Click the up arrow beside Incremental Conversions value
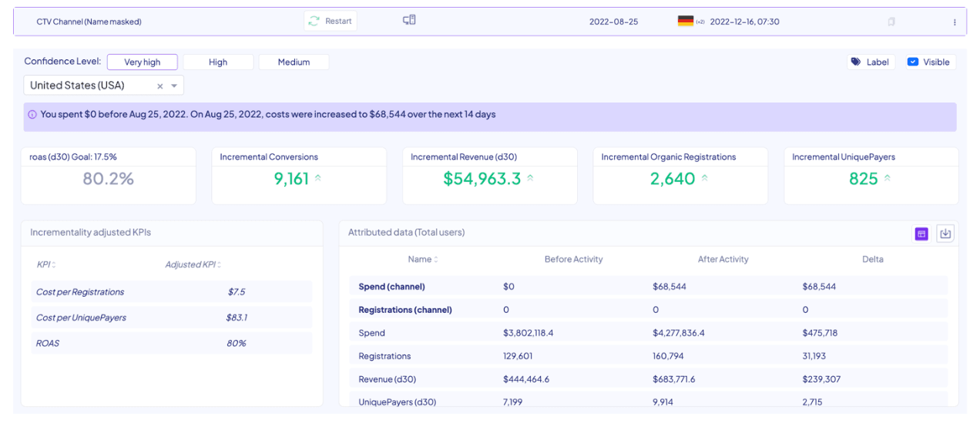The height and width of the screenshot is (427, 980). pyautogui.click(x=318, y=178)
